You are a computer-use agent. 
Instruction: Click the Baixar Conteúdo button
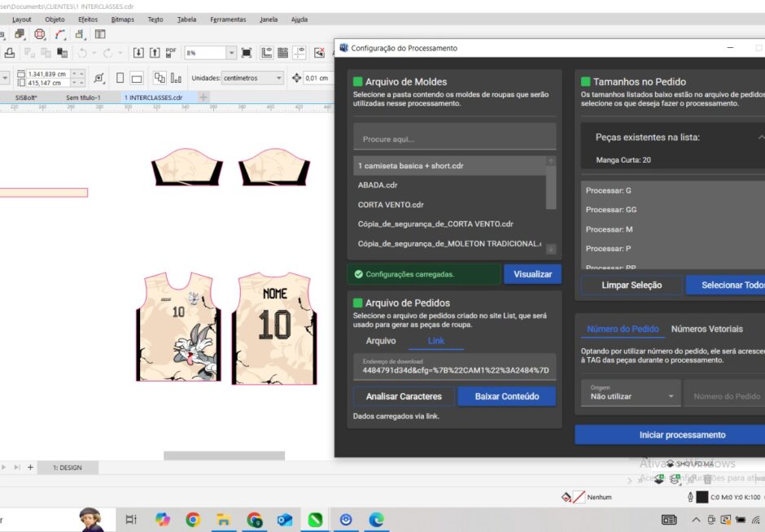[x=507, y=396]
